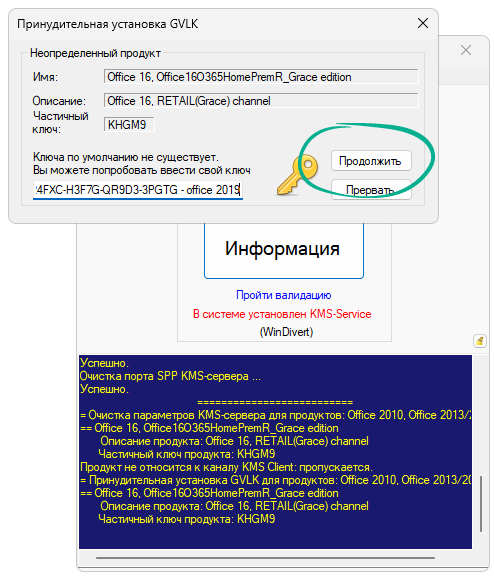The height and width of the screenshot is (580, 494).
Task: Click the Продолжить button
Action: [x=371, y=161]
